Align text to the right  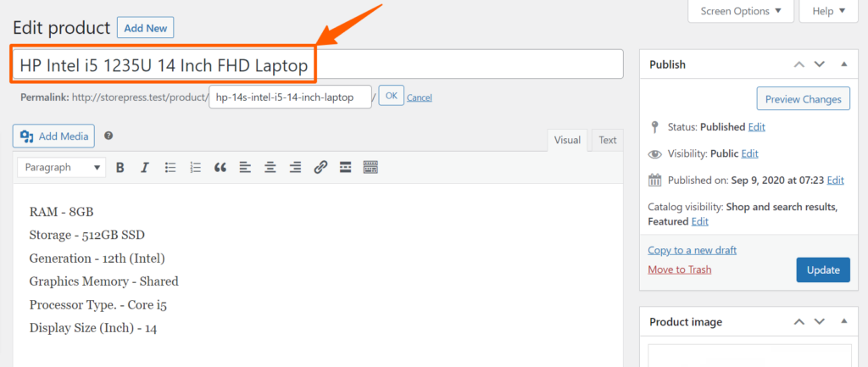click(x=296, y=168)
